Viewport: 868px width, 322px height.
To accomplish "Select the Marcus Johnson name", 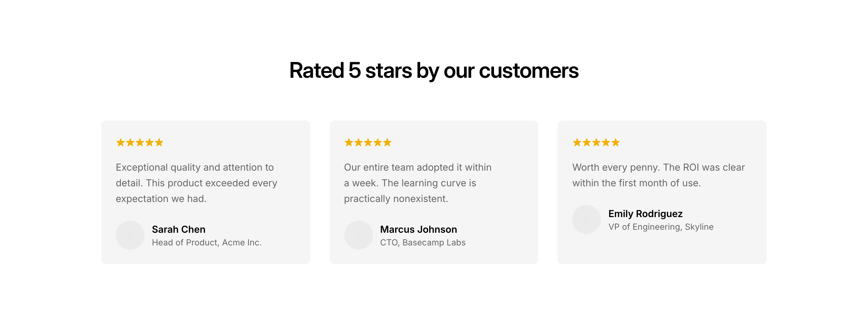I will [x=418, y=229].
